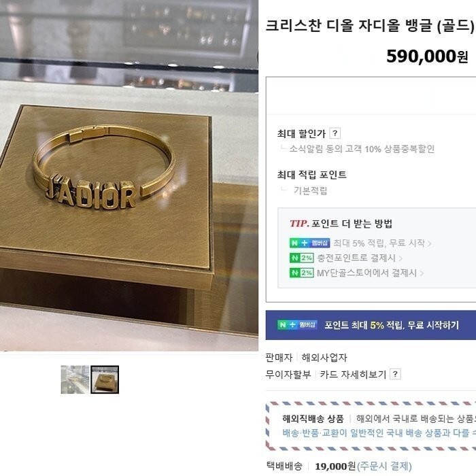
Task: Open 카드 자세히보기 for interest-free installments
Action: [x=353, y=374]
